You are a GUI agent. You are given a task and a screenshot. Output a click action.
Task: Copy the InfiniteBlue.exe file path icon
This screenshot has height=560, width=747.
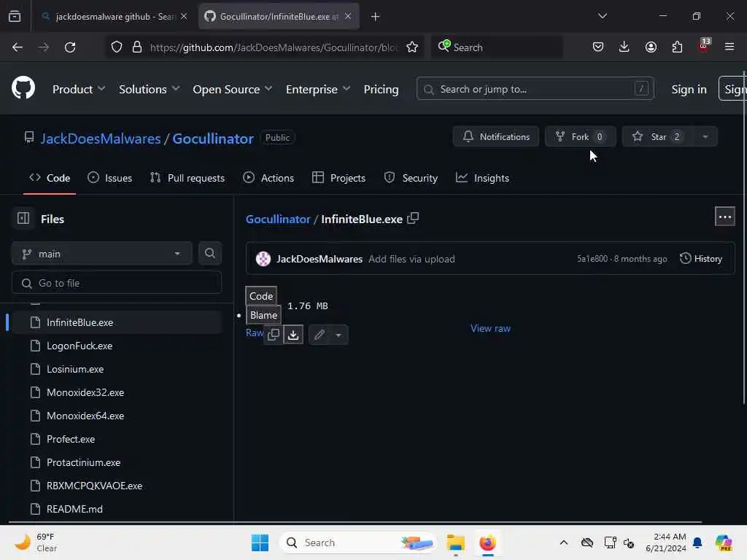[413, 218]
